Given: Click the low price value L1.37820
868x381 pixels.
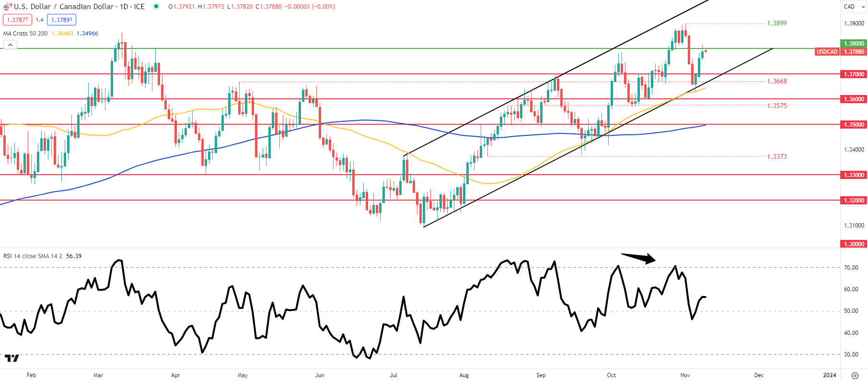Looking at the screenshot, I should click(240, 7).
